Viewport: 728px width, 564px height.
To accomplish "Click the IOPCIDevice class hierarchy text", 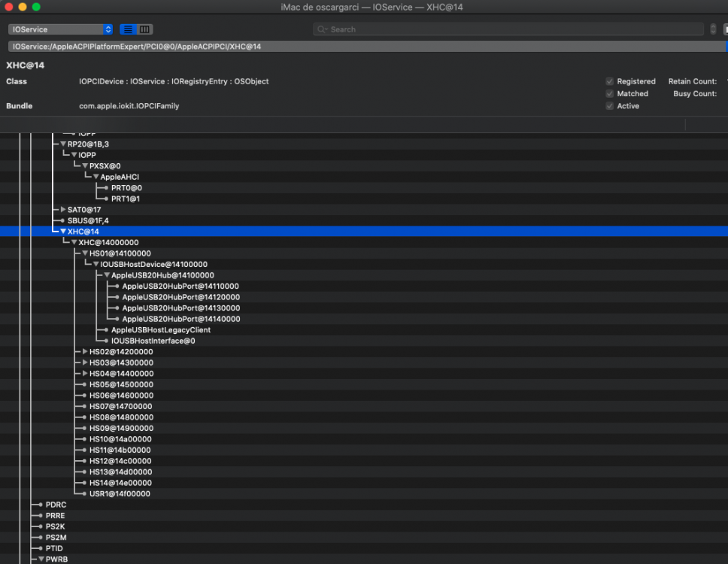I will click(174, 81).
